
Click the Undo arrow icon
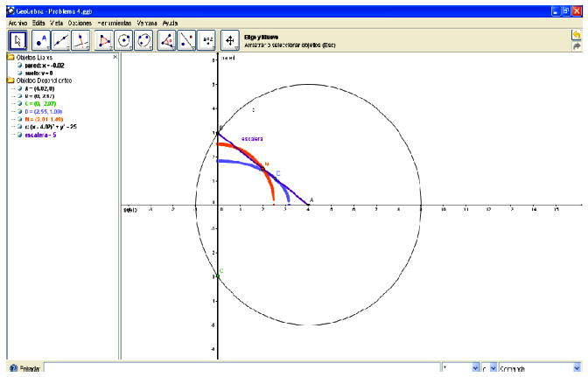pos(577,34)
